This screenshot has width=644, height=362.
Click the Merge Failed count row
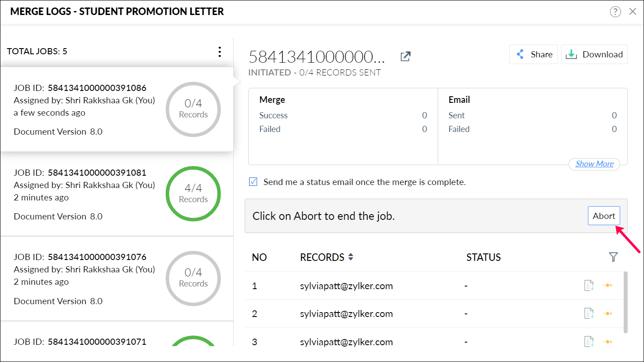343,129
